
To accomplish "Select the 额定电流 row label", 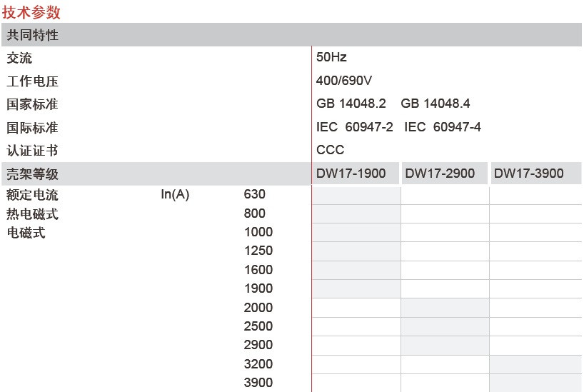I will [32, 195].
